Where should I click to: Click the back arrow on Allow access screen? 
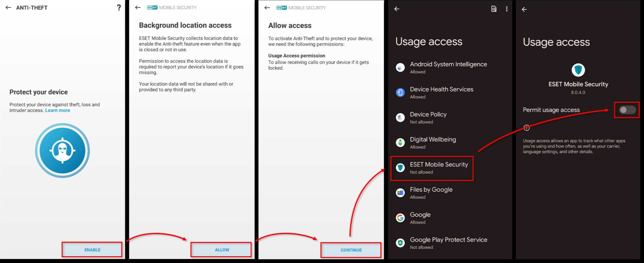point(267,8)
